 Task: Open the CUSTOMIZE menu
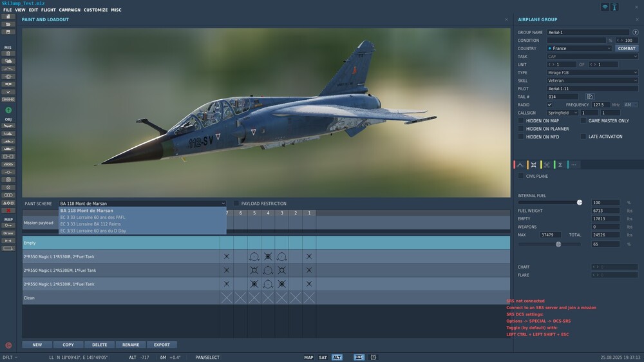click(95, 10)
